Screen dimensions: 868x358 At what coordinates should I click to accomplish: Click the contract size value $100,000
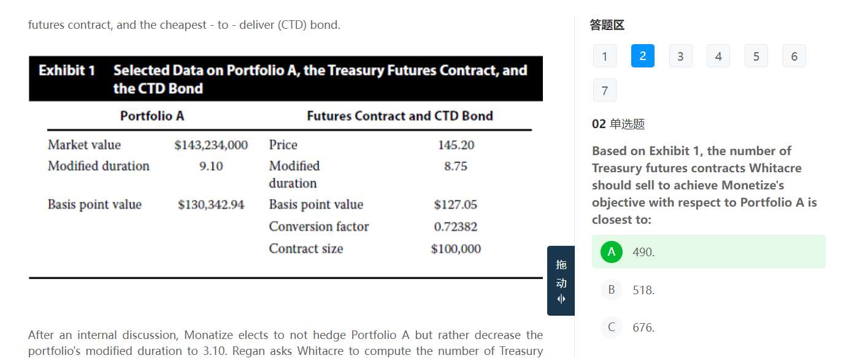(456, 249)
